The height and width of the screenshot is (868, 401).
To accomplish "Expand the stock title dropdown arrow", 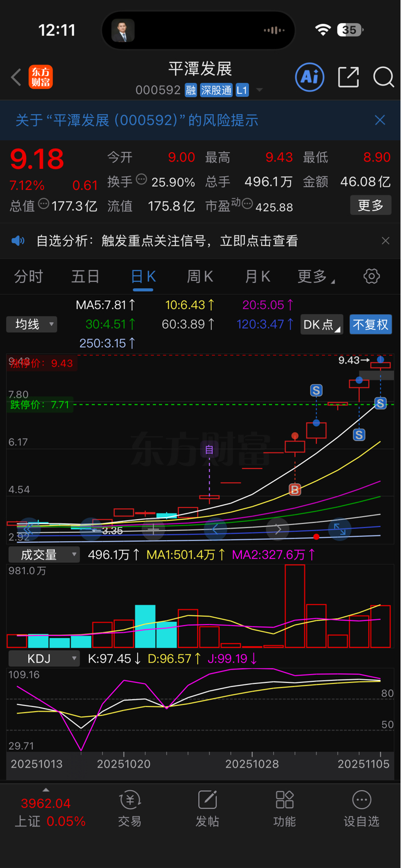I will (259, 91).
